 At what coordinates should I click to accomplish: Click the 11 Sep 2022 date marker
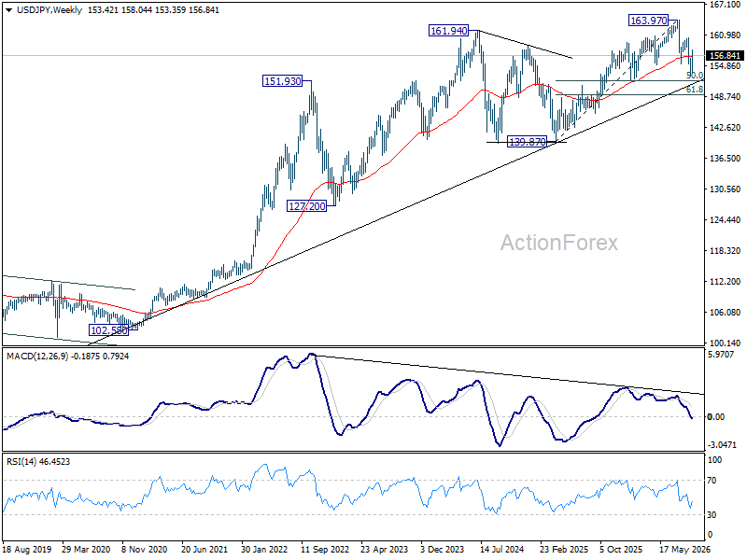(325, 550)
